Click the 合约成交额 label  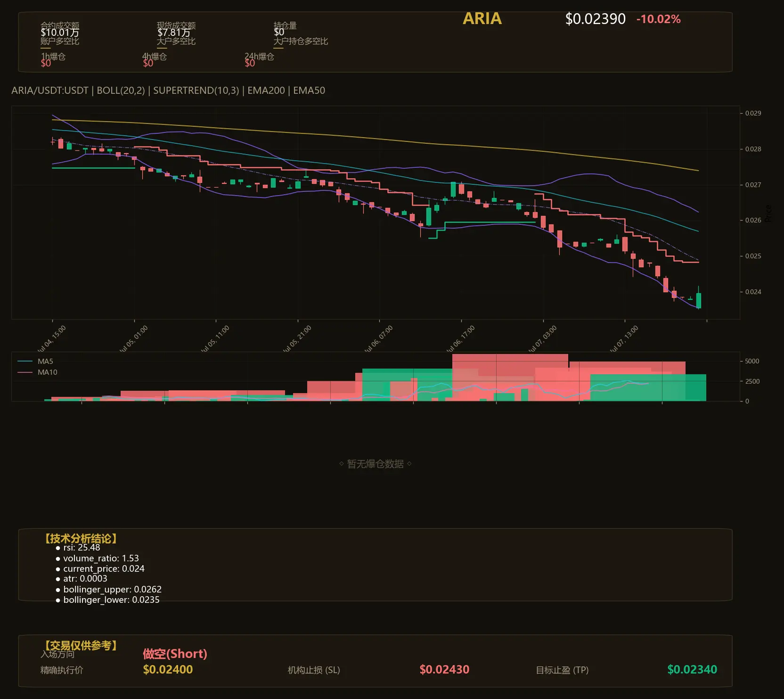(x=60, y=25)
